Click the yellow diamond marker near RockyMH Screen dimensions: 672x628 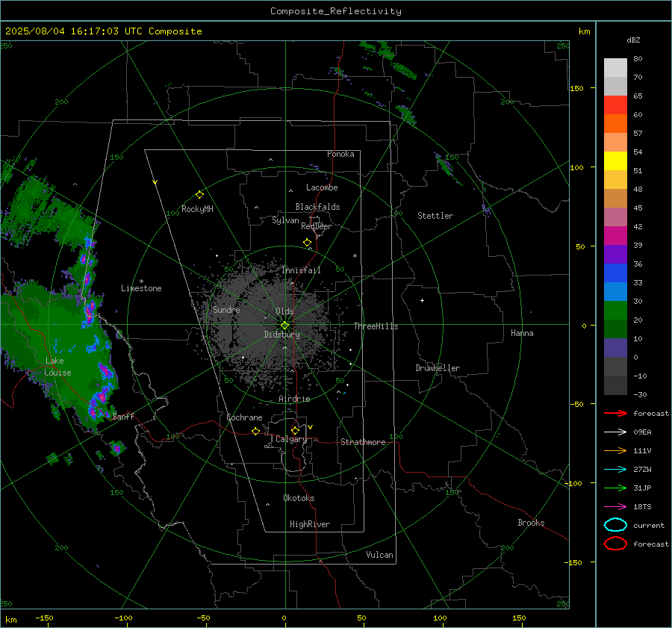click(199, 195)
